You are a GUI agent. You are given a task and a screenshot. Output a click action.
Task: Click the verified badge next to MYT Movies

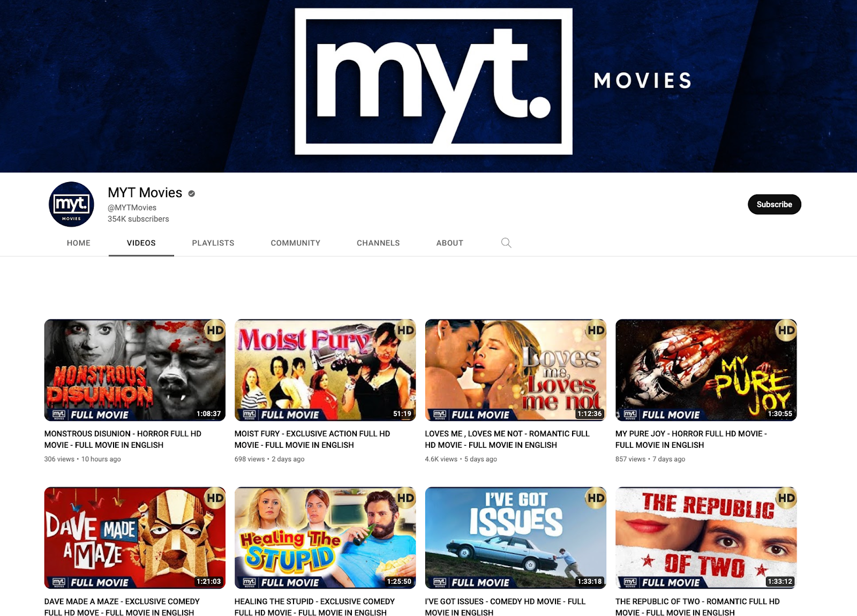coord(191,193)
